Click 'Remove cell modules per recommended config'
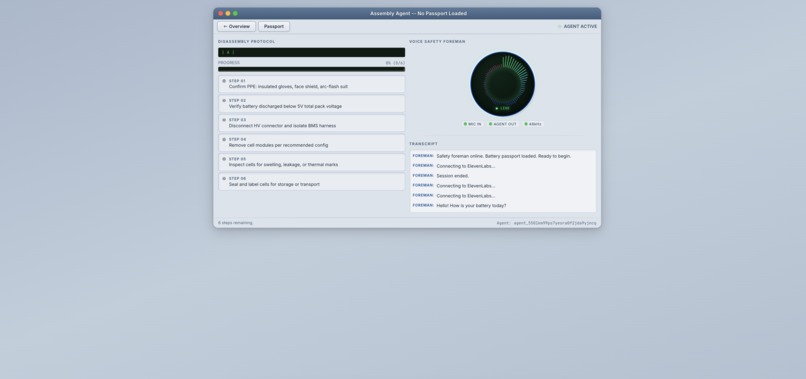The width and height of the screenshot is (806, 379). 278,146
